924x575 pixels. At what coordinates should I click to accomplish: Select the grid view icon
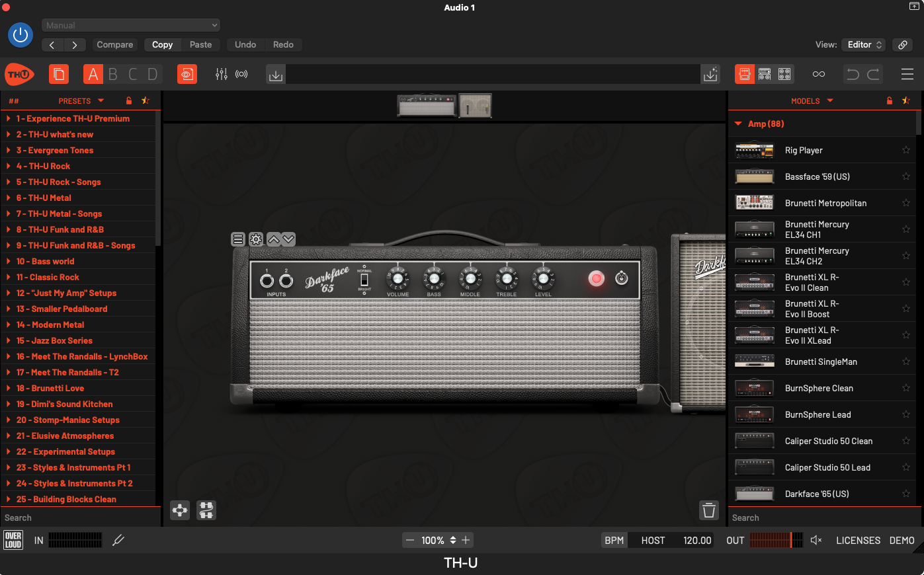coord(784,74)
